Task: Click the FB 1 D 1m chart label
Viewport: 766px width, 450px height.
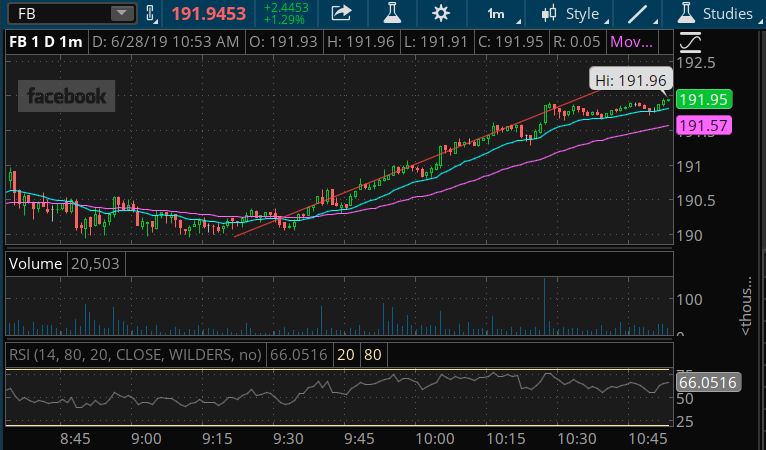Action: [x=45, y=42]
